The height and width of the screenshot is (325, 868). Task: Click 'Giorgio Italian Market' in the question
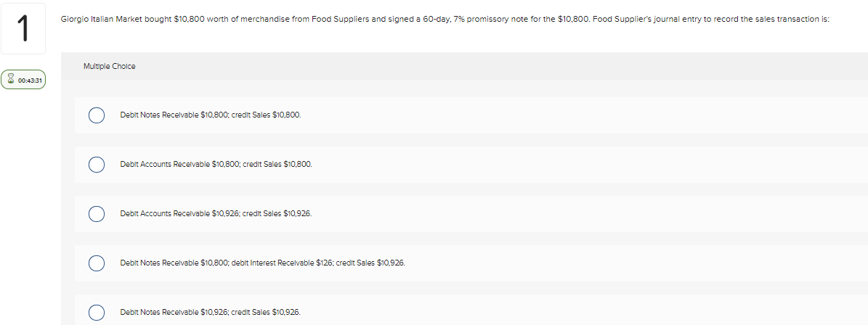(x=94, y=20)
